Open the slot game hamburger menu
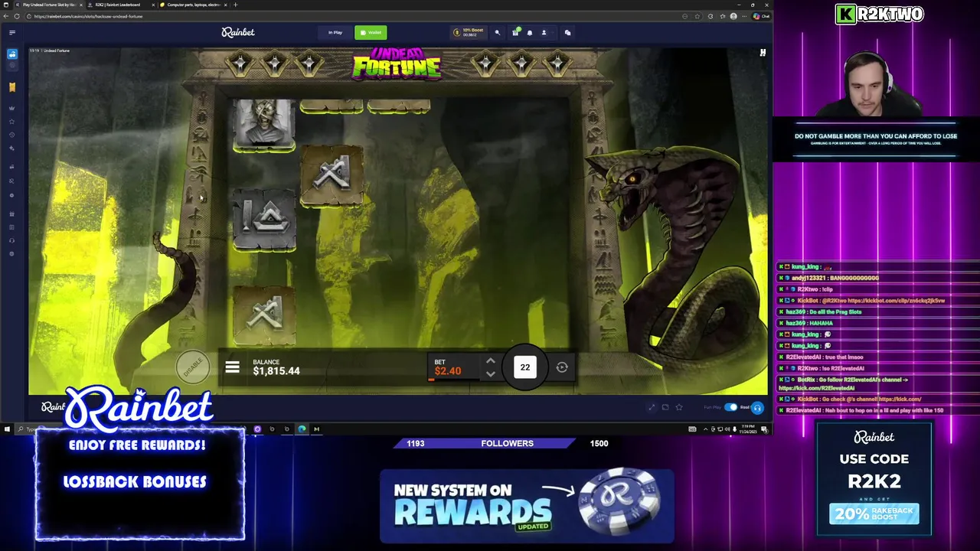Viewport: 980px width, 551px height. 232,367
